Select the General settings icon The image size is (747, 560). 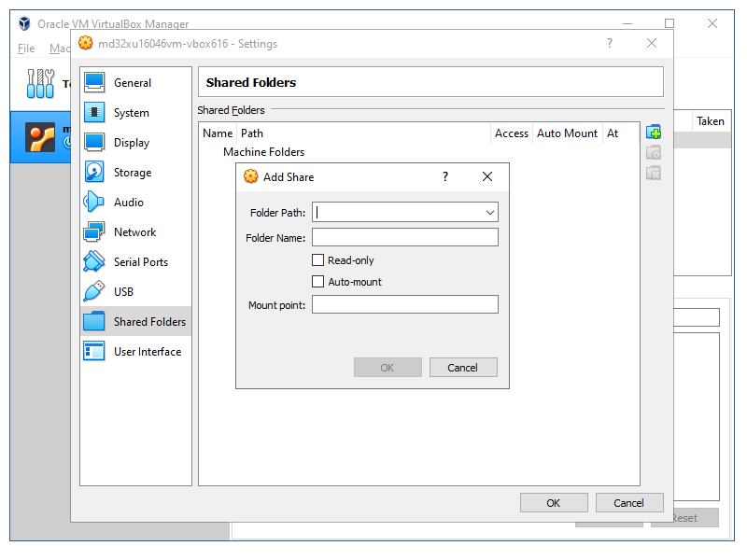(x=94, y=82)
